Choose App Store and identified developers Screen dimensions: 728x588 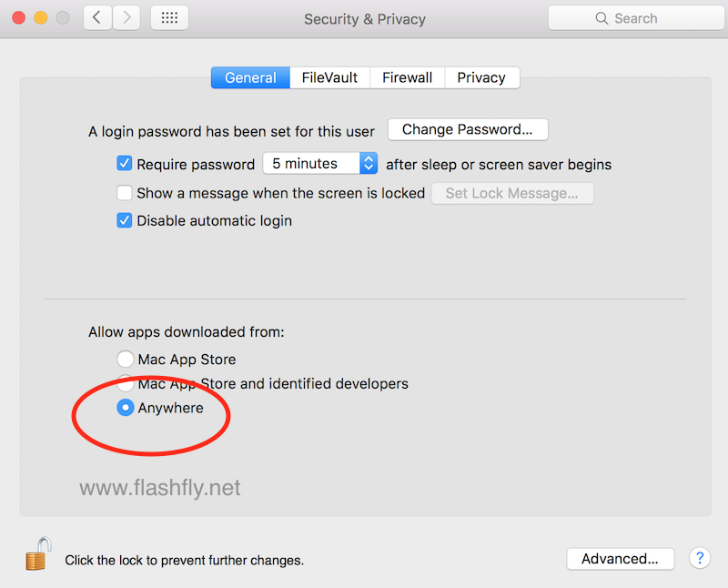(x=126, y=383)
